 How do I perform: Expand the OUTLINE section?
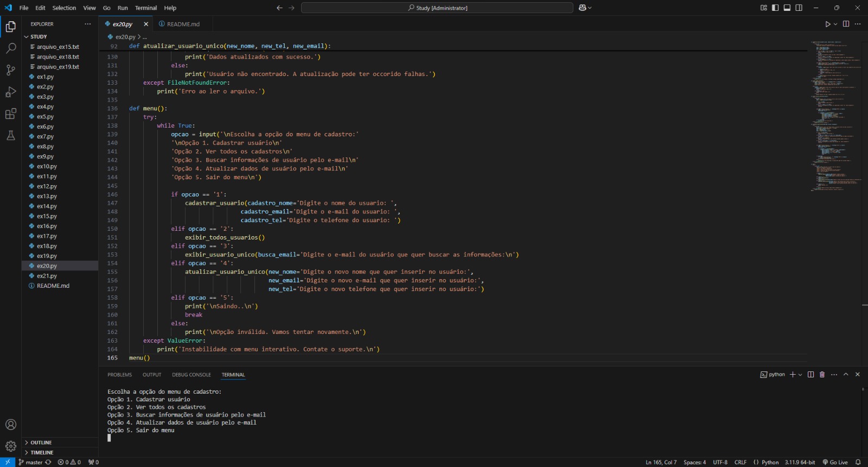click(41, 443)
